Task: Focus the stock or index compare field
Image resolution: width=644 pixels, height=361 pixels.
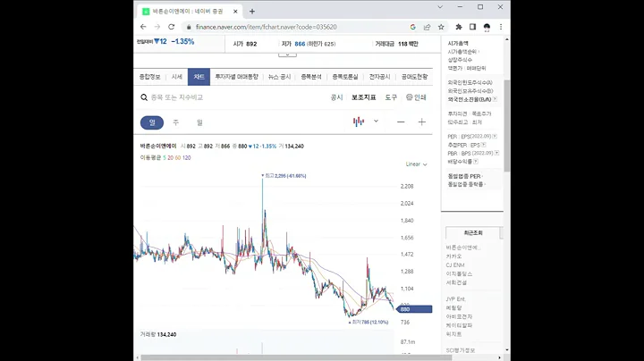Action: [177, 97]
